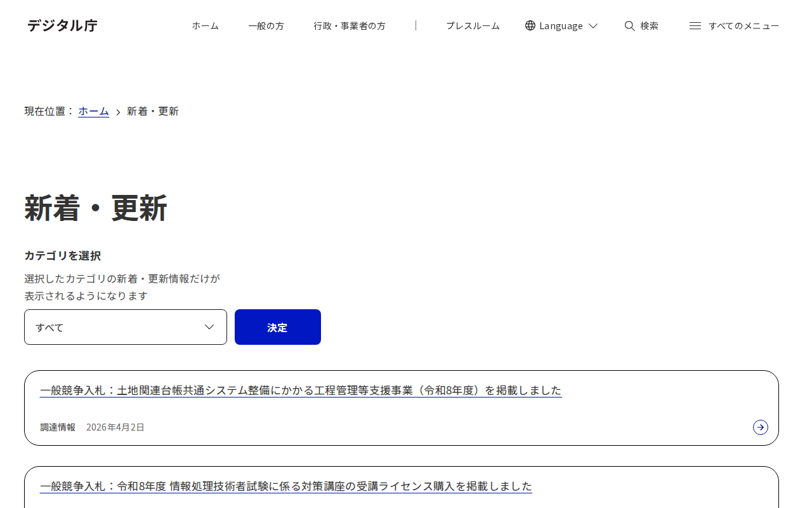Click the globe icon beside Language
This screenshot has width=812, height=508.
530,25
